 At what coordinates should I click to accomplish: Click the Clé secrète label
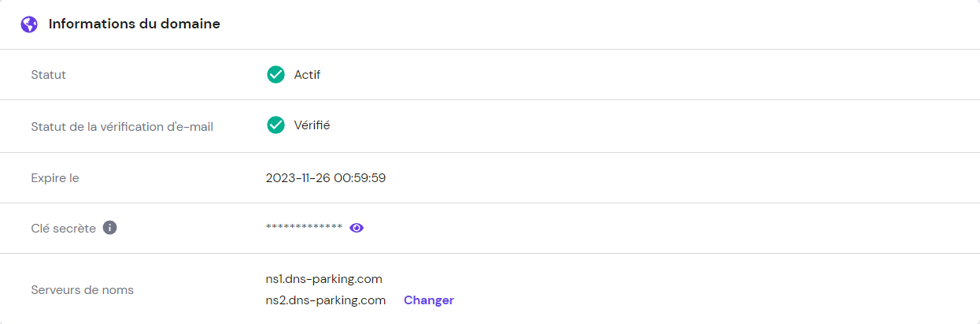click(63, 229)
